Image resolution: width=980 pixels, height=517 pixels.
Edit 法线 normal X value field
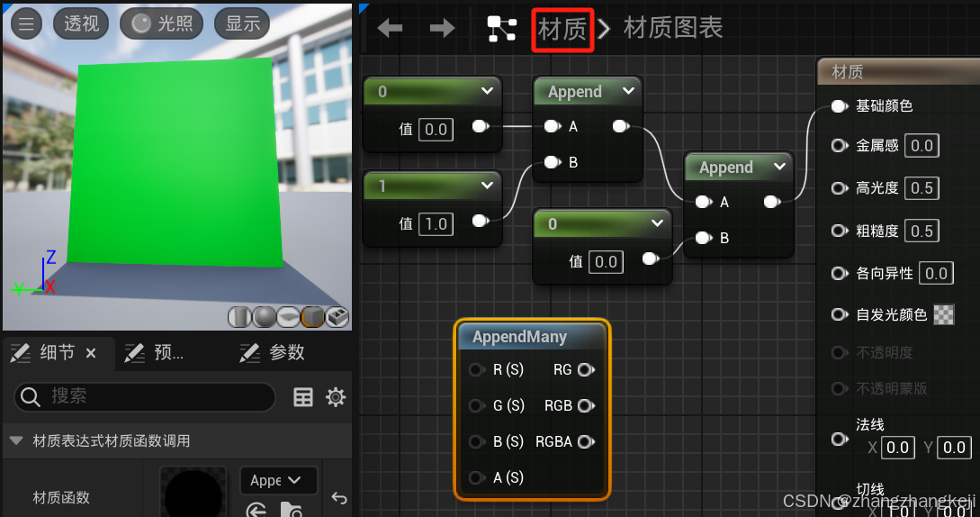click(897, 448)
